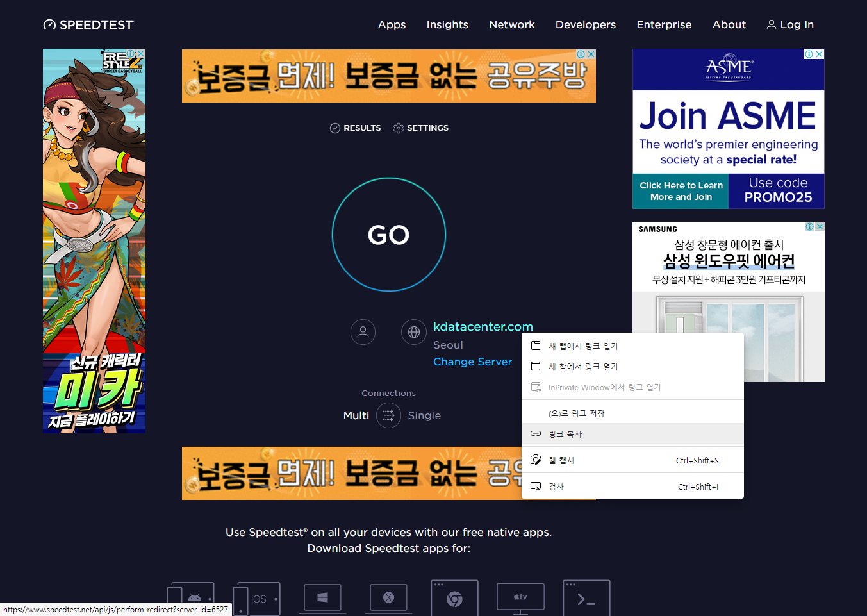867x616 pixels.
Task: Open the Apple TV app download icon
Action: pos(520,598)
